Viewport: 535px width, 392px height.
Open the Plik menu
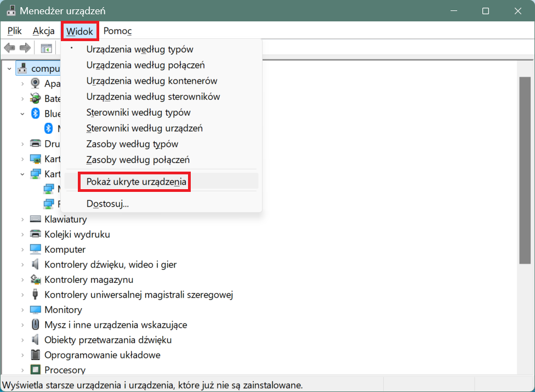click(15, 31)
